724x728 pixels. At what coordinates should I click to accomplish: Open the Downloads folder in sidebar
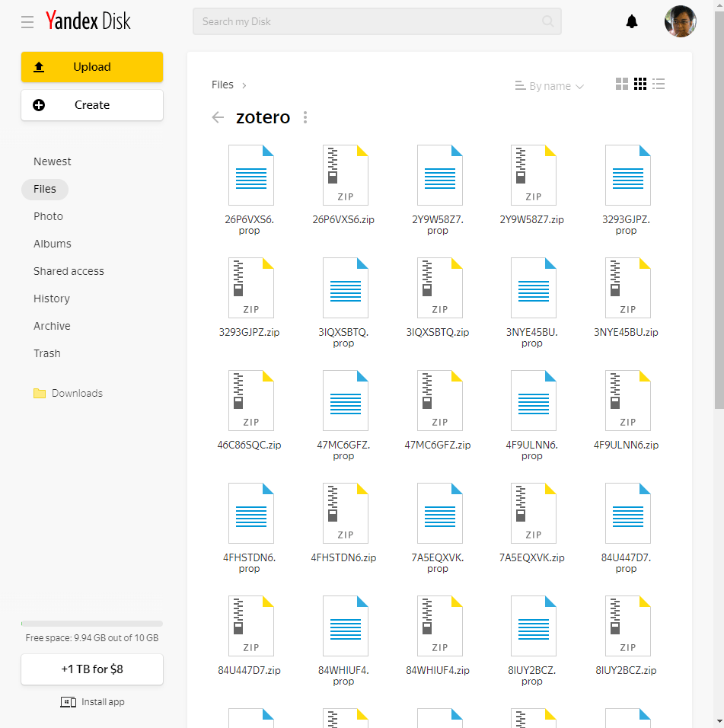coord(76,394)
